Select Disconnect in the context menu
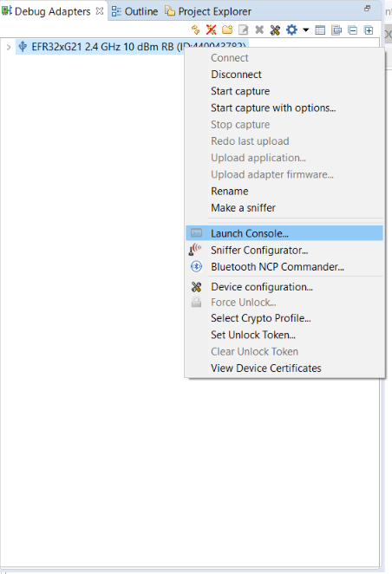This screenshot has height=574, width=392. [x=236, y=75]
